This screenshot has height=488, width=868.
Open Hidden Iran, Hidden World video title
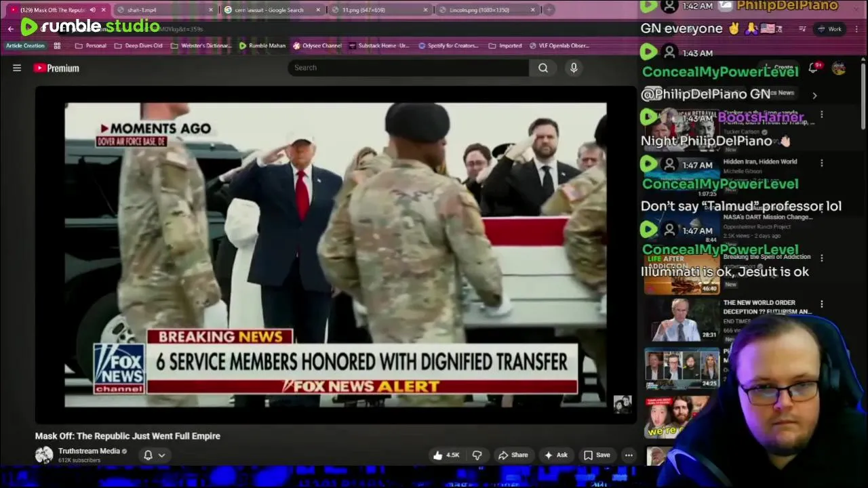click(x=759, y=162)
